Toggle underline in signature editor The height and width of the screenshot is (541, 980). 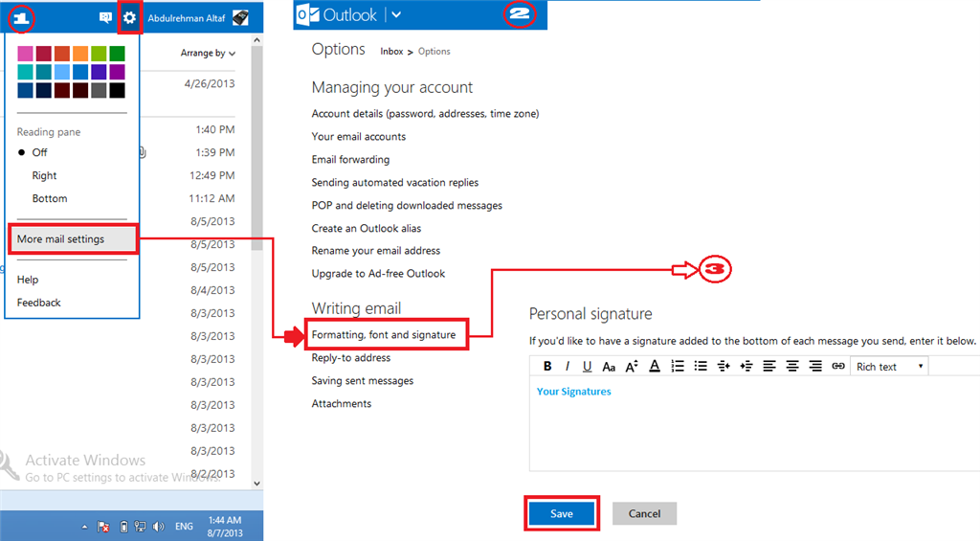coord(587,367)
